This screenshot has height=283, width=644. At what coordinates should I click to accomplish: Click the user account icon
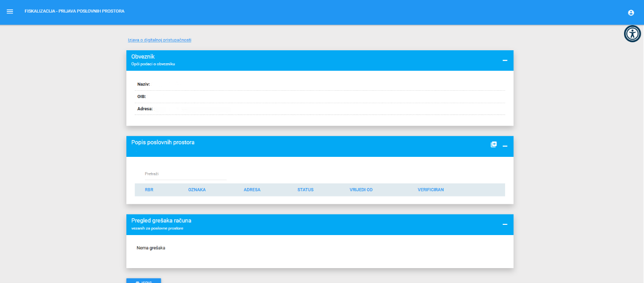pyautogui.click(x=631, y=13)
